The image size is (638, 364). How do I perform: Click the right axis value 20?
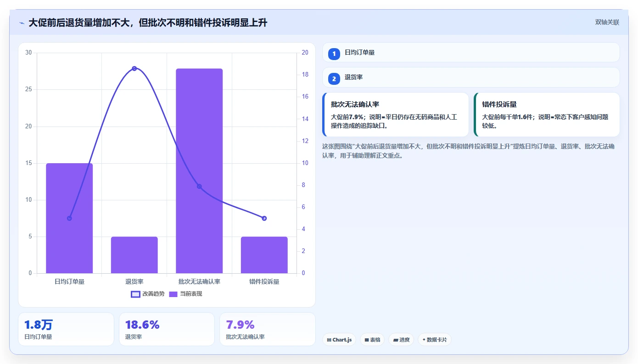pyautogui.click(x=305, y=53)
